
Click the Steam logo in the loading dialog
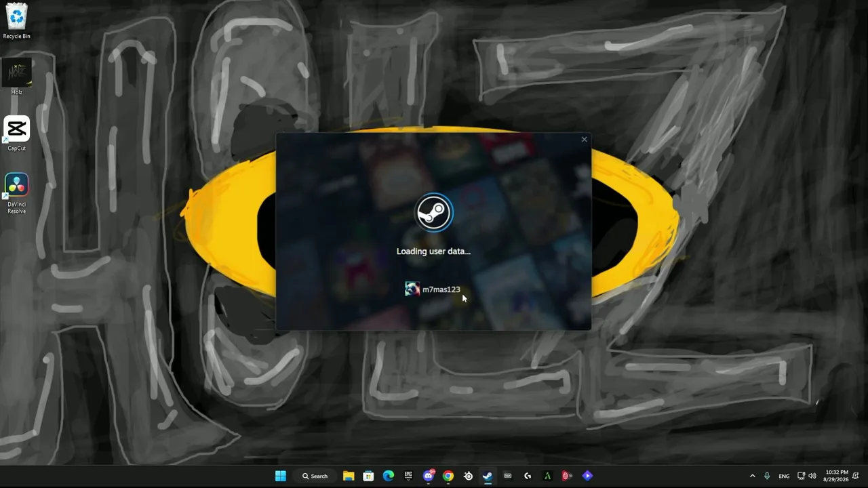click(433, 213)
